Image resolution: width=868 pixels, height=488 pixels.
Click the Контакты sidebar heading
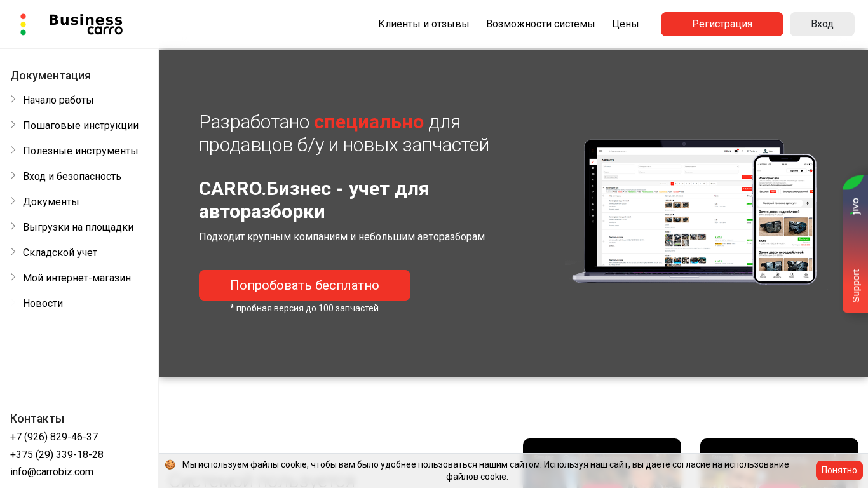pyautogui.click(x=37, y=418)
